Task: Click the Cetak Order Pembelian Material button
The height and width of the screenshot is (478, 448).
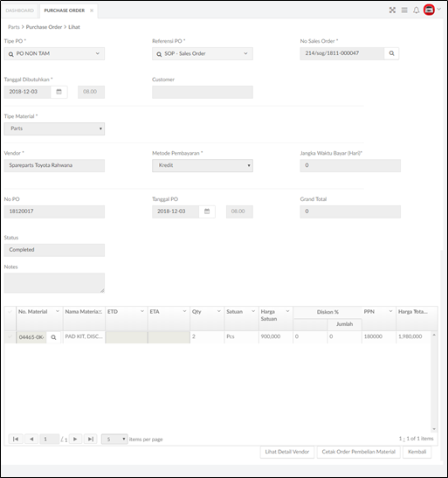Action: [358, 452]
